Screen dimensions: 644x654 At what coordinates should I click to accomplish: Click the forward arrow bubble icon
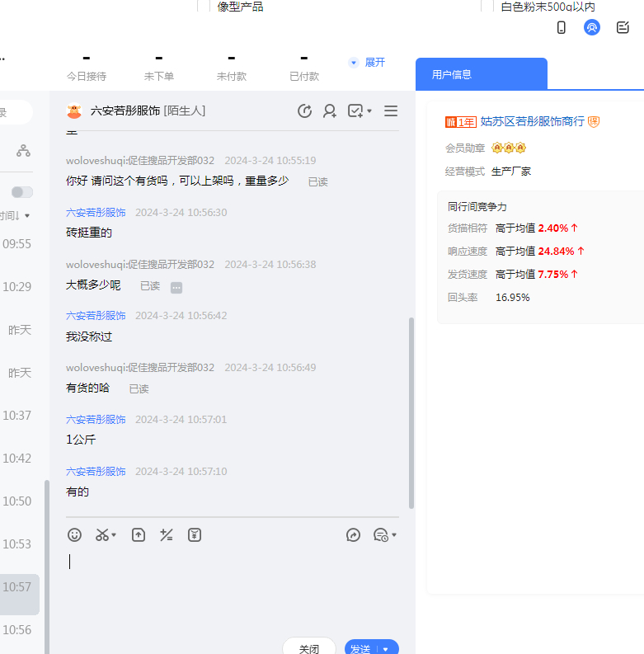354,535
